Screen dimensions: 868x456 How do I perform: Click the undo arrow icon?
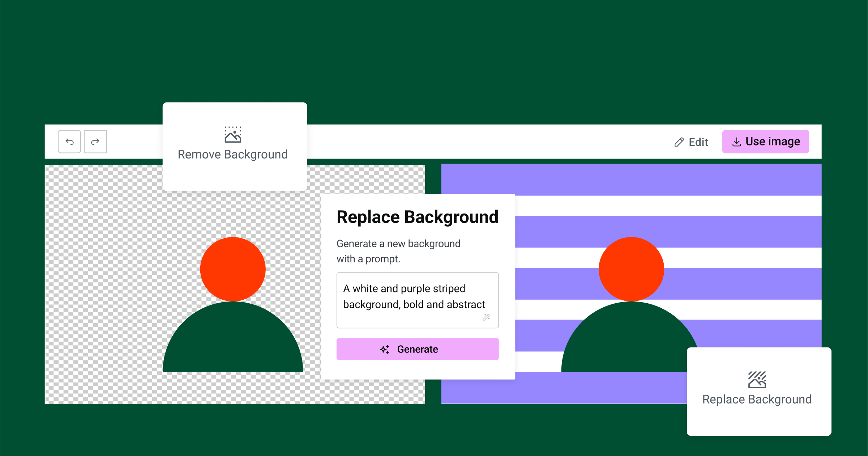click(x=69, y=142)
